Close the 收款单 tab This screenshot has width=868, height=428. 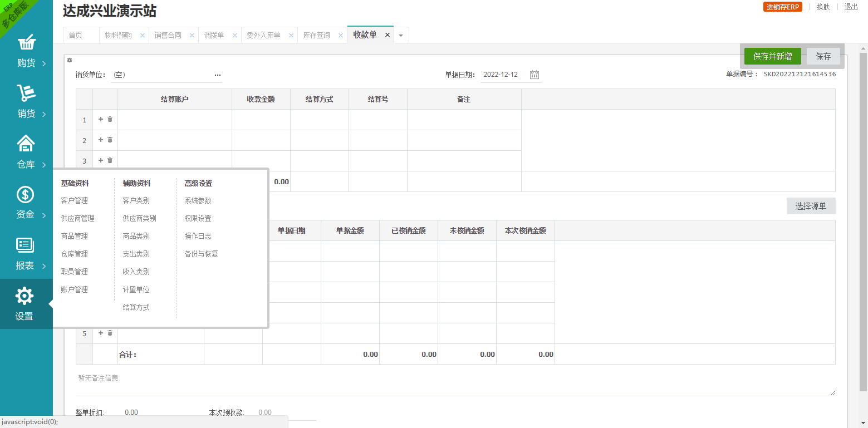pyautogui.click(x=388, y=35)
